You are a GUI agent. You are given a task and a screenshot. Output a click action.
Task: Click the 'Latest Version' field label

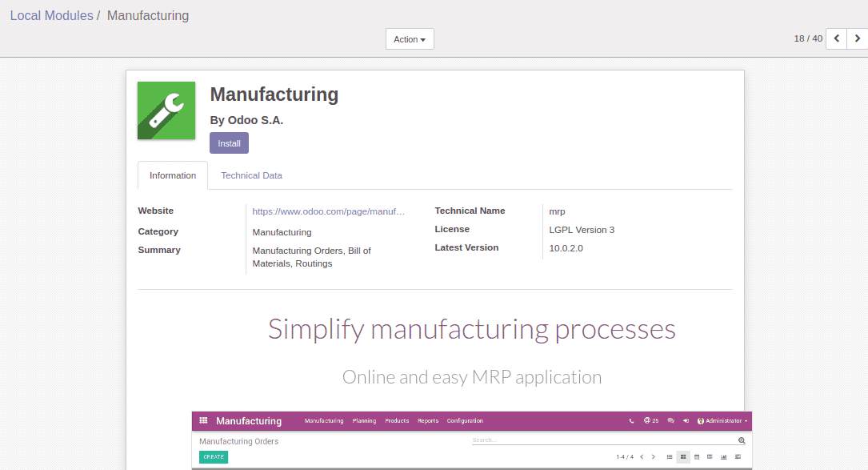(x=466, y=247)
